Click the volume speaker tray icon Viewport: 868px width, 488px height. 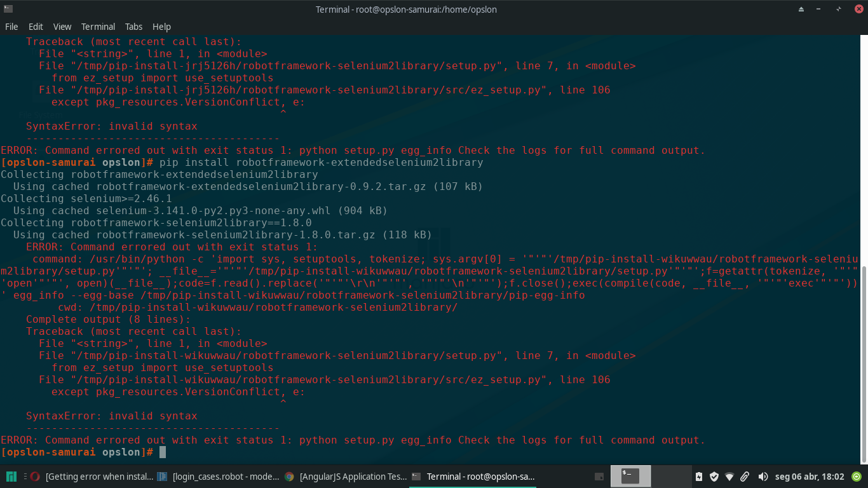(763, 477)
